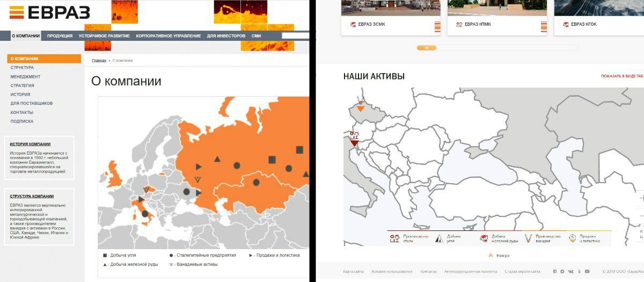
Task: Select ДЛЯ ПОСТАВЩИКОВ in the left sidebar
Action: [31, 103]
